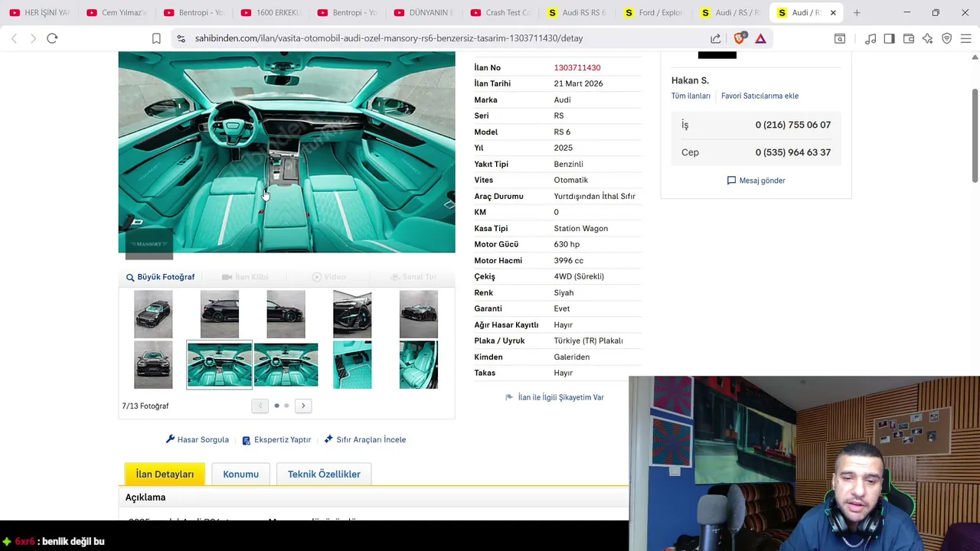Click seller name Hakan S.
The width and height of the screenshot is (980, 551).
coord(690,80)
